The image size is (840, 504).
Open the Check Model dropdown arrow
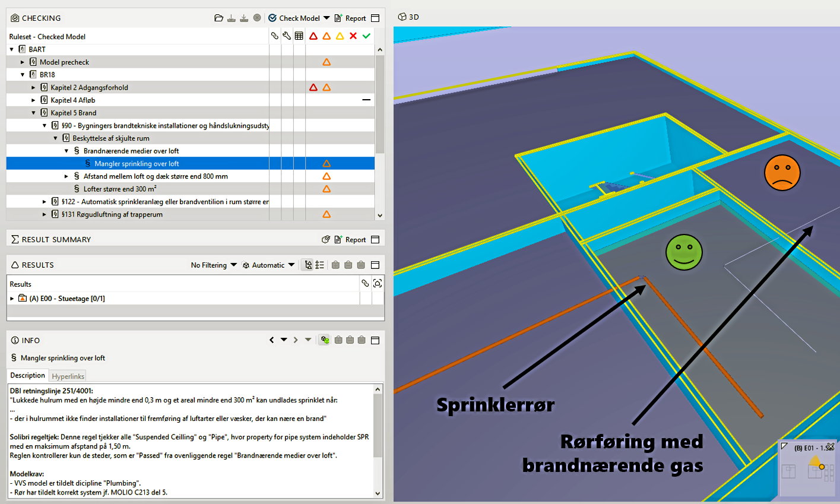327,18
